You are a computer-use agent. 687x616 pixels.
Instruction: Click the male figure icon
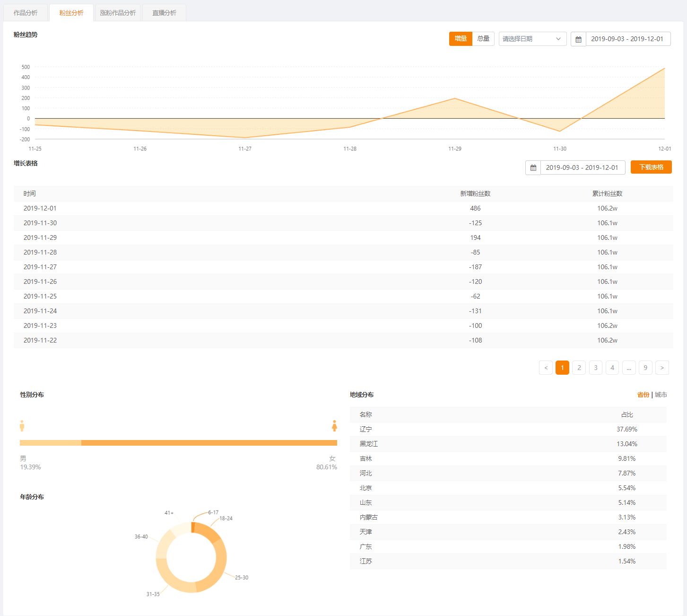tap(22, 426)
